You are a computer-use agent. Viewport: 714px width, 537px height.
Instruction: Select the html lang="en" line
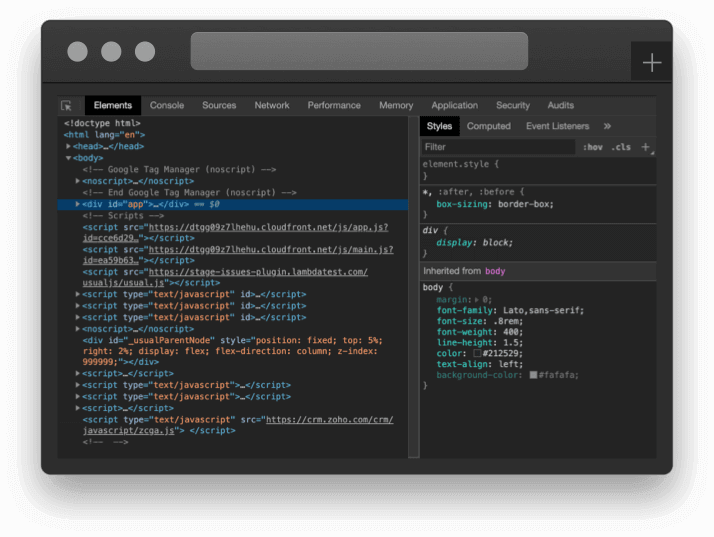click(104, 135)
